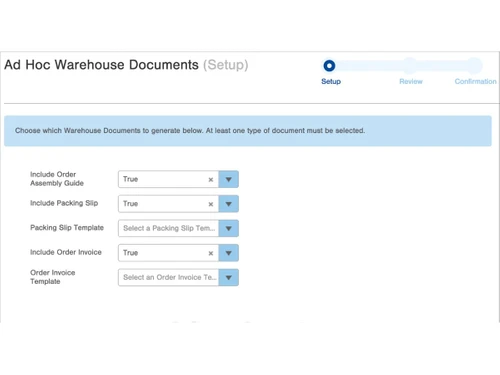This screenshot has height=375, width=500.
Task: Click the Ad Hoc Warehouse Documents heading
Action: tap(101, 65)
